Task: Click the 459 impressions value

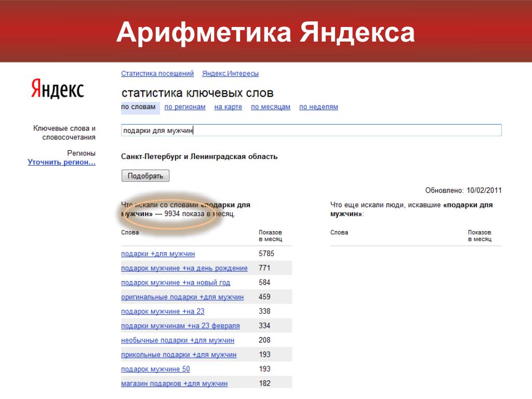Action: [x=264, y=297]
